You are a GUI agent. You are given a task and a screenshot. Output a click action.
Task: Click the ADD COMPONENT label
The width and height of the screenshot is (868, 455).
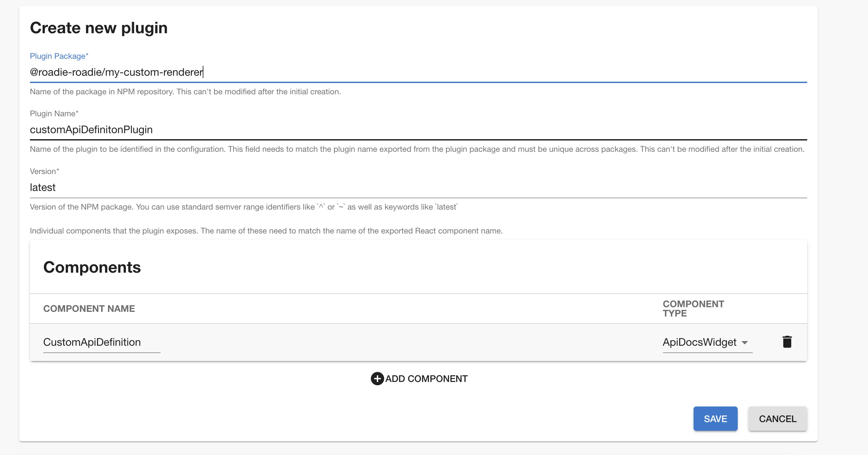(427, 379)
